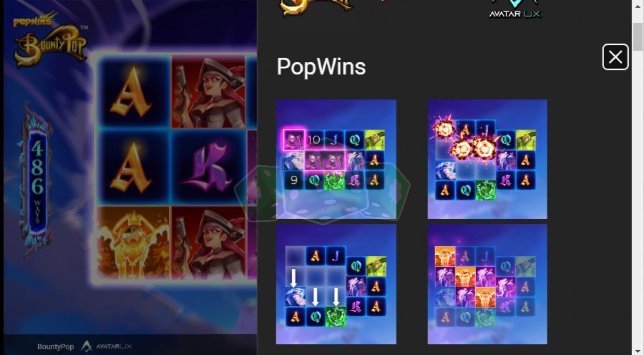Click the top-left A symbol on reels

(134, 92)
